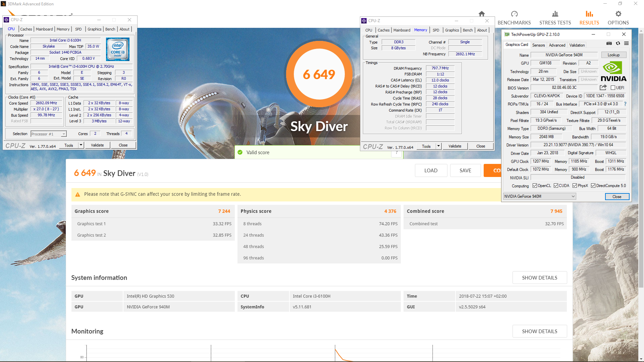This screenshot has width=644, height=362.
Task: Click the Intel(R) HD Graphics 530 cell
Action: 179,296
